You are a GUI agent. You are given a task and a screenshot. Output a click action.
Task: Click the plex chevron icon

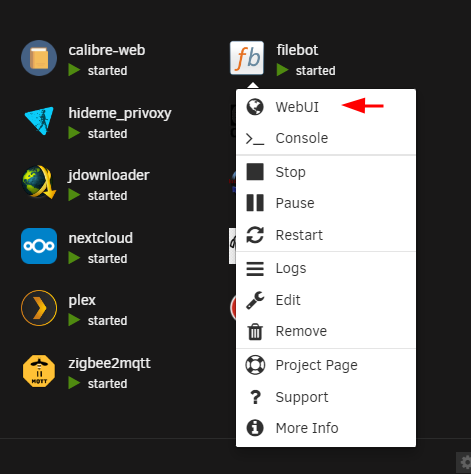[39, 308]
